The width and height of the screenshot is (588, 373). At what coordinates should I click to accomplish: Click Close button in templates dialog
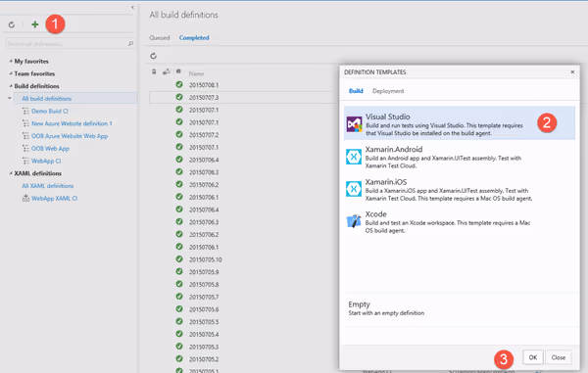[559, 357]
